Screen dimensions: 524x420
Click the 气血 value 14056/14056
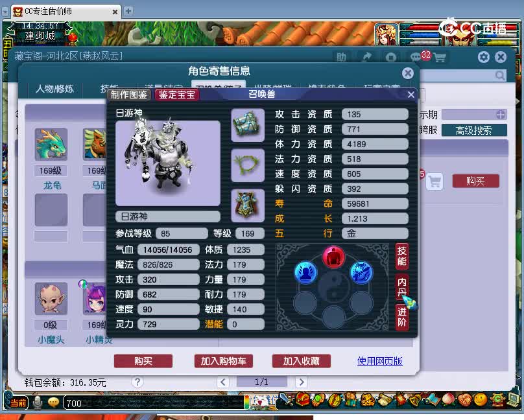169,250
